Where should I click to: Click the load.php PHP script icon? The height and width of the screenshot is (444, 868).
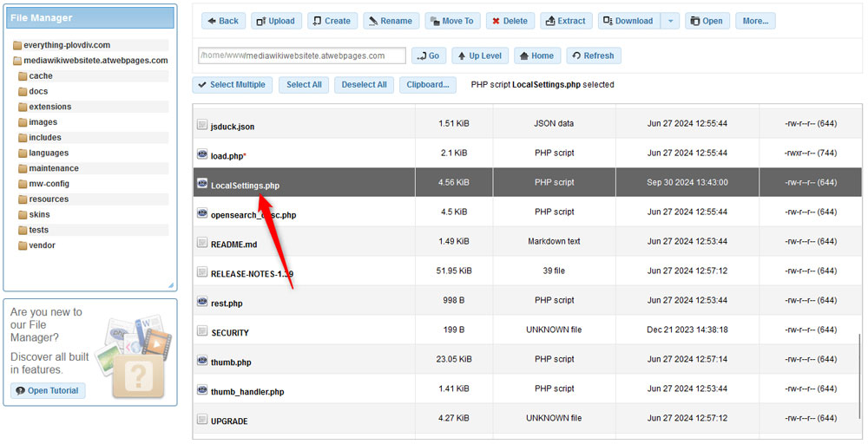click(x=202, y=153)
